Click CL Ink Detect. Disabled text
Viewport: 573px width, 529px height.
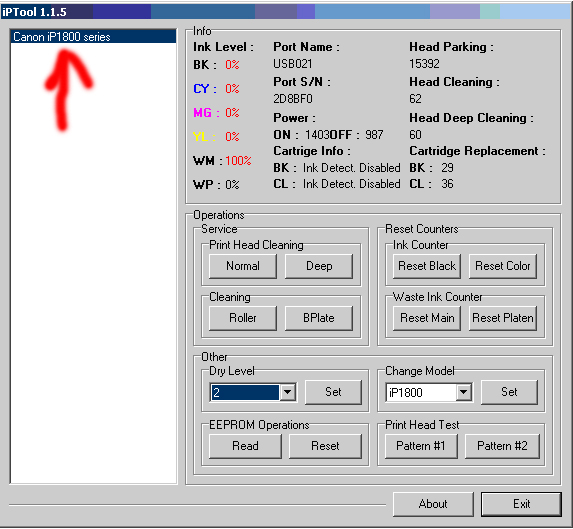352,184
